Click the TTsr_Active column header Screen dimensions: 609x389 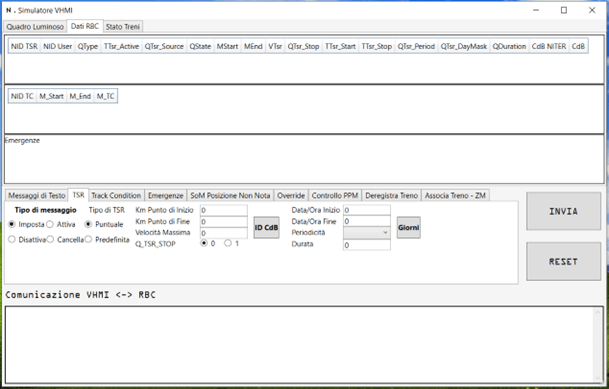[121, 46]
